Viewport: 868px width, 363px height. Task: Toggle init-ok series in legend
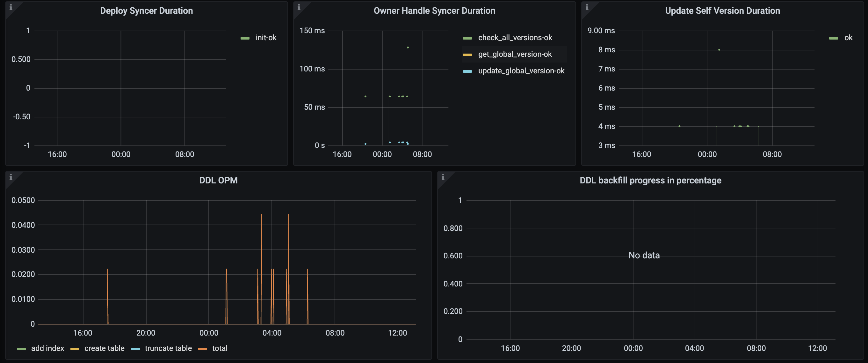coord(265,38)
